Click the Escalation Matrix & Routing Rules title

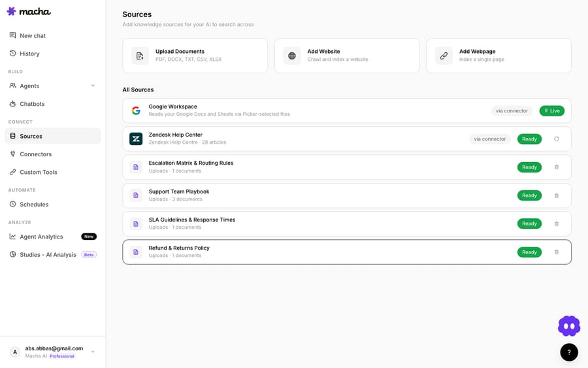pyautogui.click(x=191, y=163)
